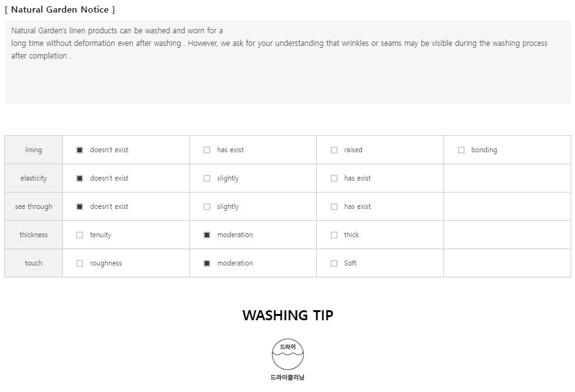The height and width of the screenshot is (392, 575).
Task: Check lining "has exist" checkbox
Action: (x=207, y=150)
